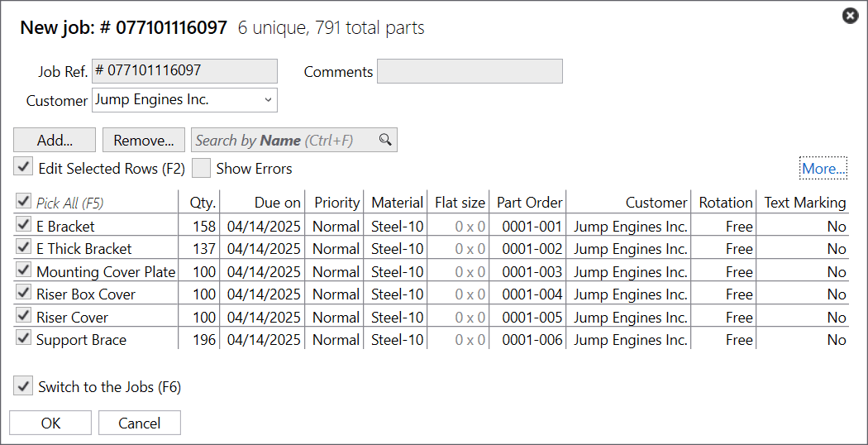Click the Priority column header

coord(336,203)
